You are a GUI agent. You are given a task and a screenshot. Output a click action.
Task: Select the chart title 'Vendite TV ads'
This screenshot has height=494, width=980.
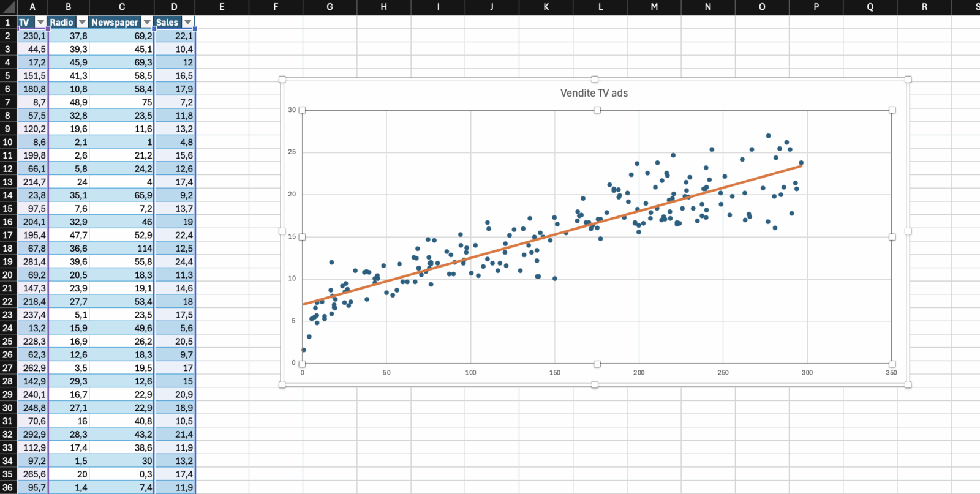594,93
